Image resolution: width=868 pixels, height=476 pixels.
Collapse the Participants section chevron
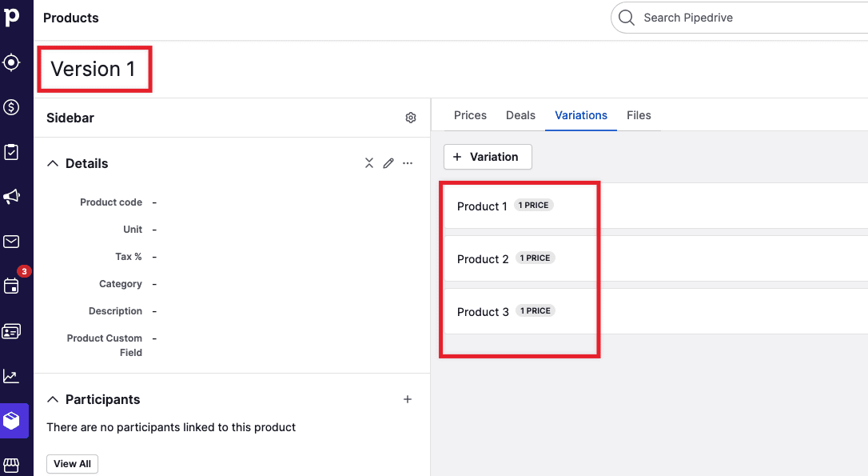click(53, 399)
